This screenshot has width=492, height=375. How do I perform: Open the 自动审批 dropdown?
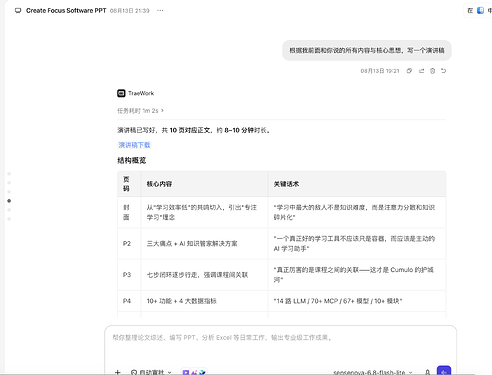point(151,372)
